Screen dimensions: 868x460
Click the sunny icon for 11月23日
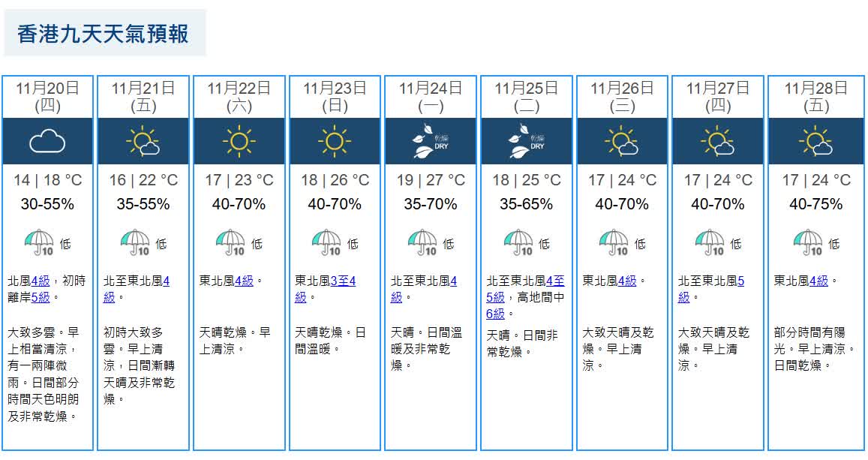(335, 140)
